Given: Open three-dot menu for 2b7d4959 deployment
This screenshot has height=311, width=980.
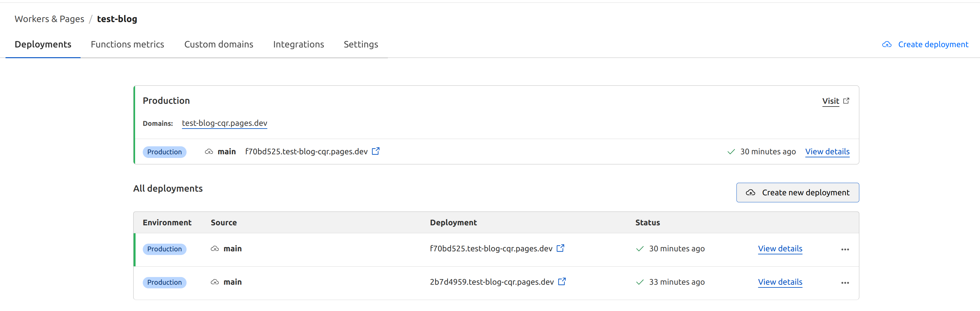Looking at the screenshot, I should pos(845,283).
